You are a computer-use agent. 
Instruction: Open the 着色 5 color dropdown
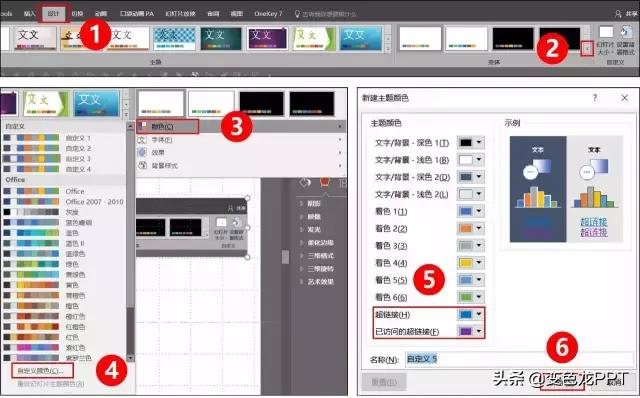[471, 280]
